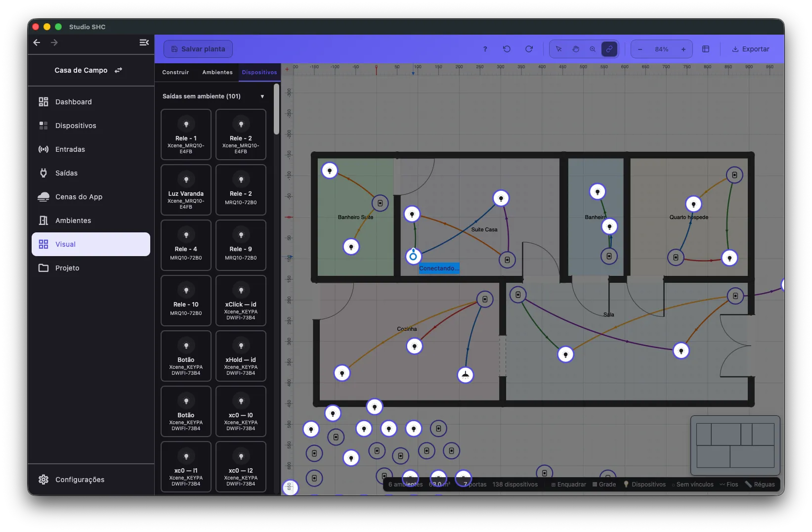Switch project via Casa de Campo arrows
Image resolution: width=812 pixels, height=532 pixels.
click(118, 70)
